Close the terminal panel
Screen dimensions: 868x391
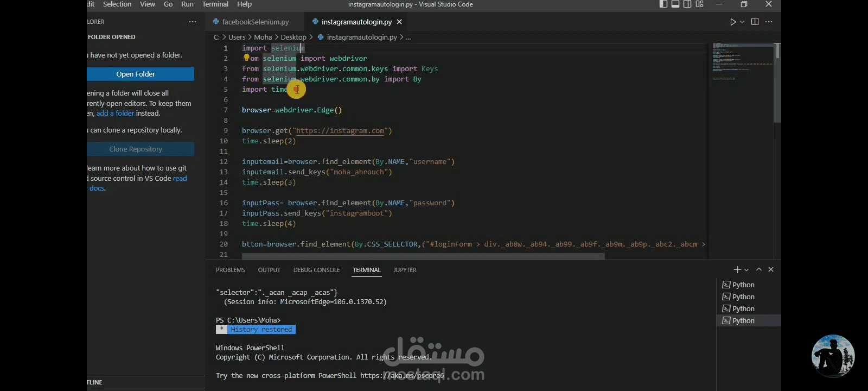(x=771, y=269)
